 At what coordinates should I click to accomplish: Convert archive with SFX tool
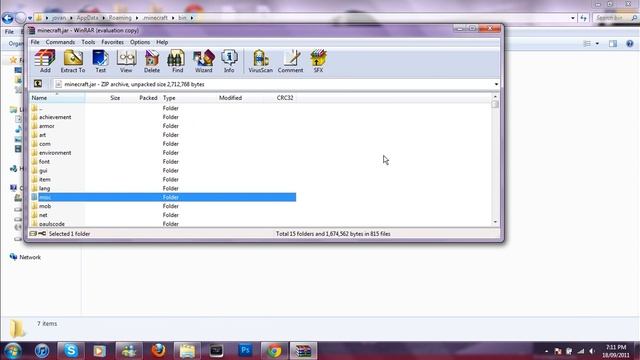pyautogui.click(x=318, y=61)
